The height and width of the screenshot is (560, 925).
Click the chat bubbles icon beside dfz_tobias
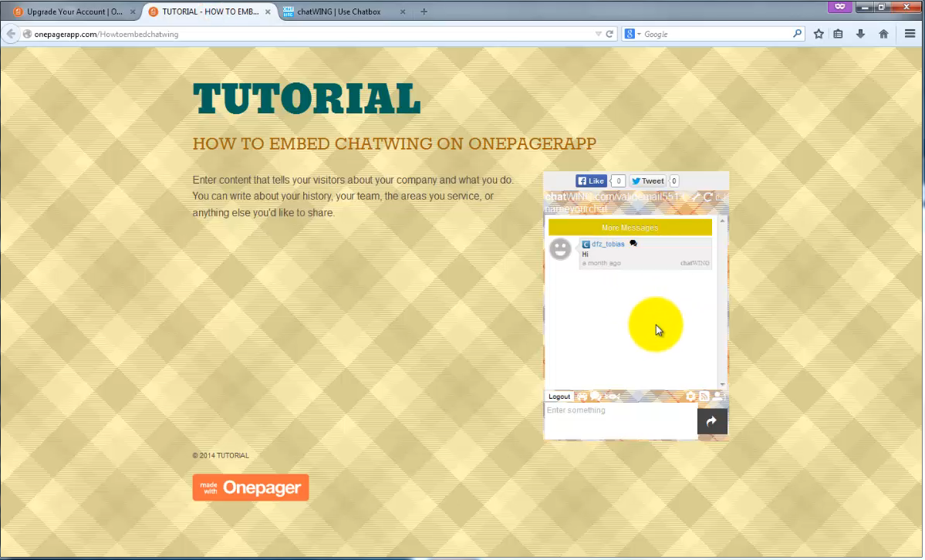click(633, 244)
